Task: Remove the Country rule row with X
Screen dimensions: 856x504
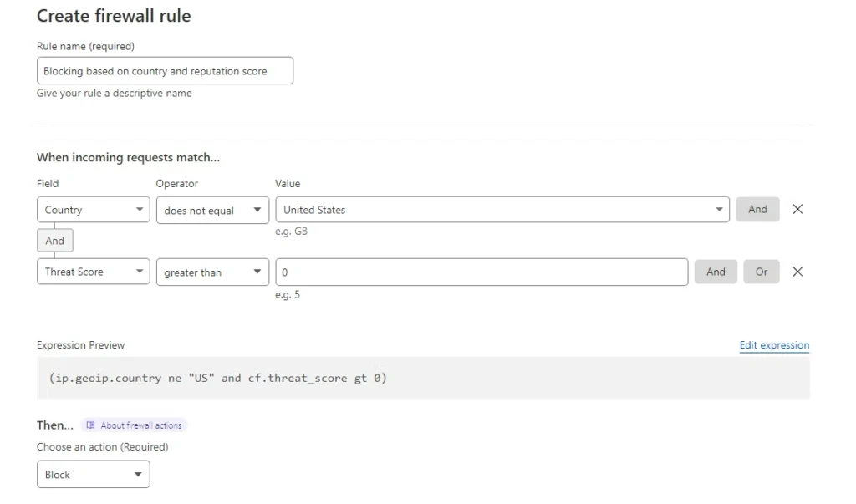Action: (797, 210)
